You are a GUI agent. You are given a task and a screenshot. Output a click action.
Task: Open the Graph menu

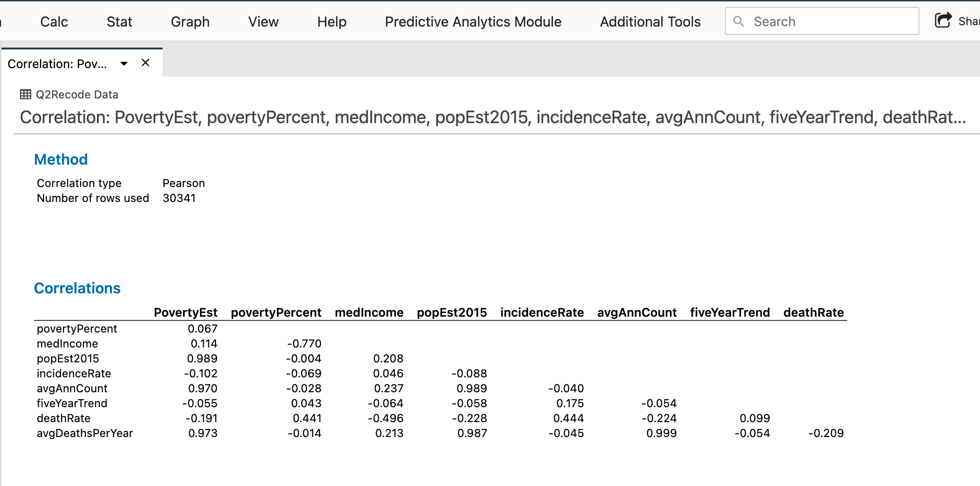coord(190,21)
